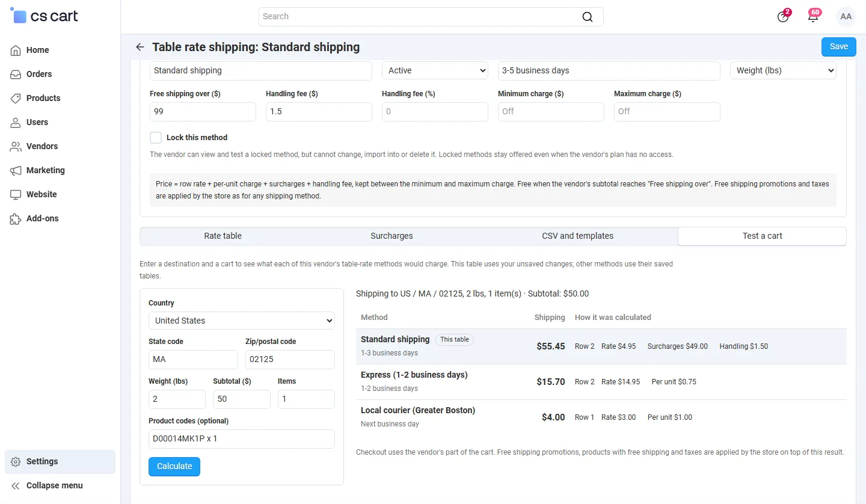This screenshot has width=866, height=504.
Task: Open Marketing via its megaphone icon
Action: (x=16, y=170)
